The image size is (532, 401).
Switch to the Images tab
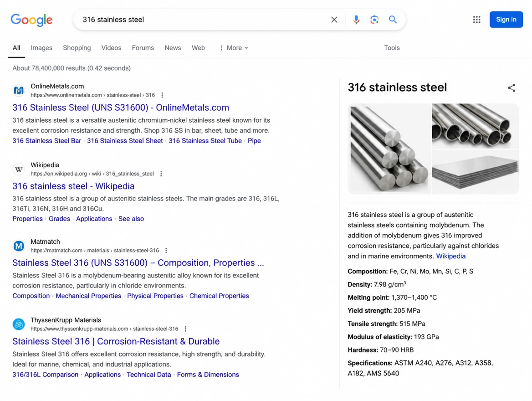(41, 48)
